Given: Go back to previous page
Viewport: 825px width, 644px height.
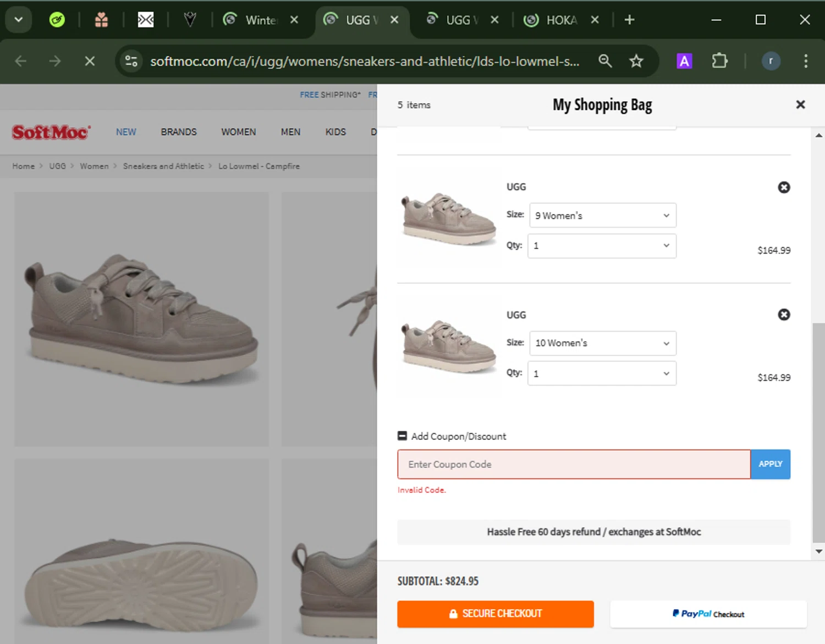Looking at the screenshot, I should click(x=21, y=61).
